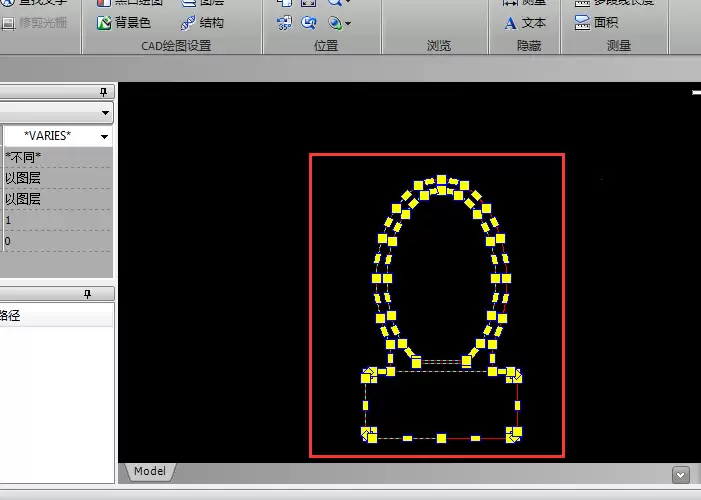The height and width of the screenshot is (500, 701).
Task: Click the black-and-white drawing icon
Action: pyautogui.click(x=104, y=3)
